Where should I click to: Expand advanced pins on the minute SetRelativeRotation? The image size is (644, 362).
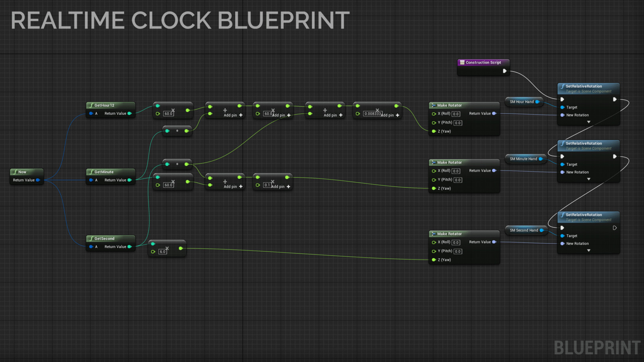click(589, 179)
